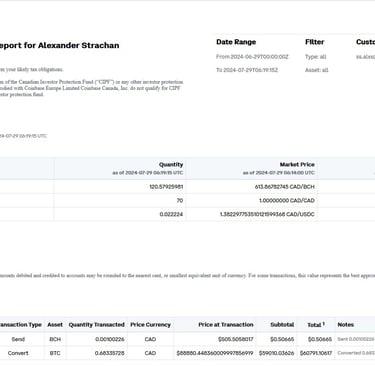
Task: Click the "Quantity" column header
Action: coord(171,165)
